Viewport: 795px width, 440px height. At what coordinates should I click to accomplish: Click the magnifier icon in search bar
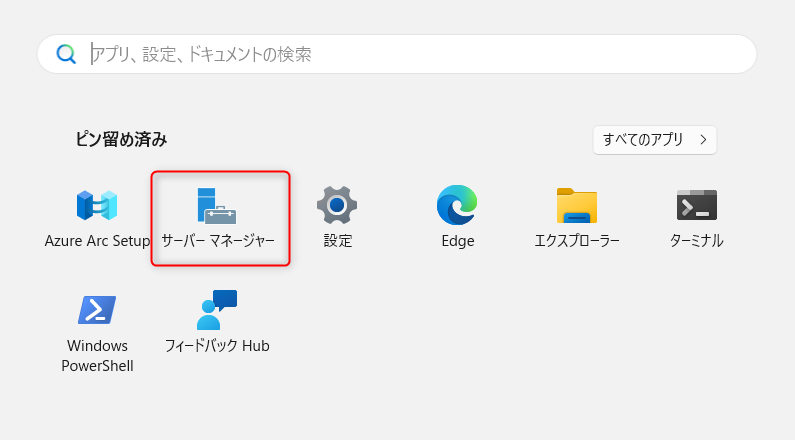click(66, 54)
